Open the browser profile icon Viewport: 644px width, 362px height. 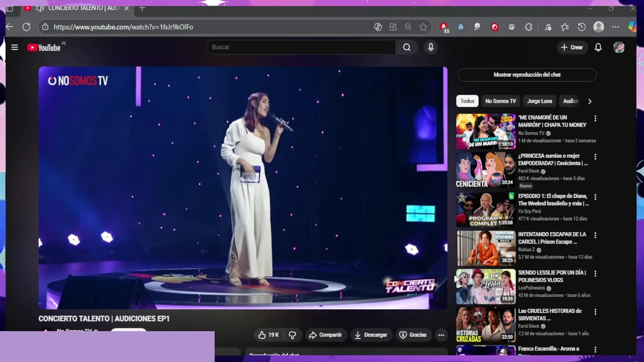599,27
